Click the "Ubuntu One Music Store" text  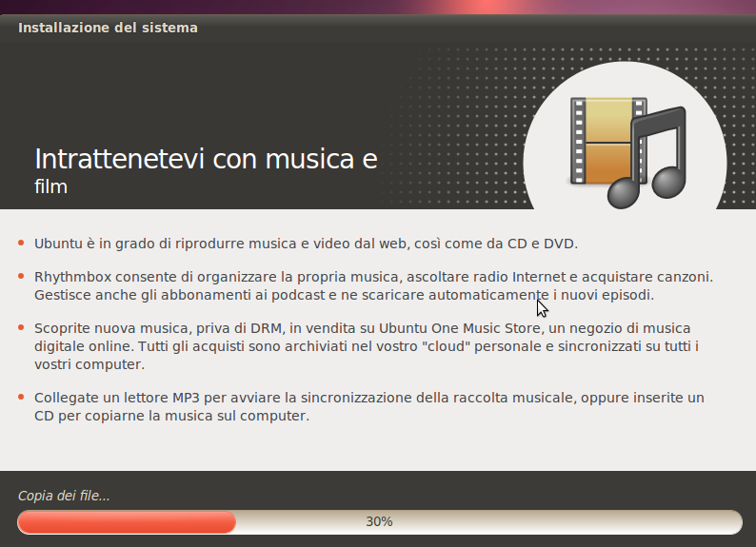[x=460, y=328]
